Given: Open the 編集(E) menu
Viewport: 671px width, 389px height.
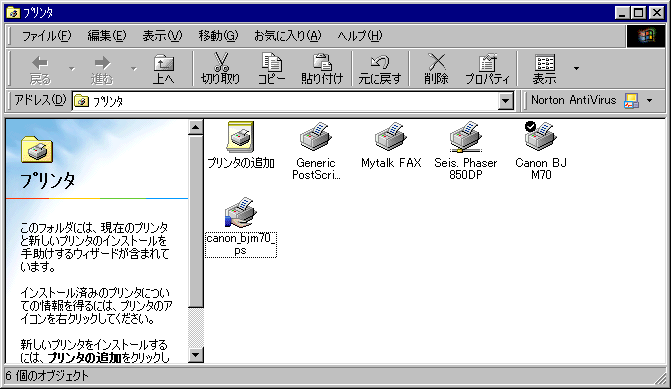Looking at the screenshot, I should click(107, 36).
